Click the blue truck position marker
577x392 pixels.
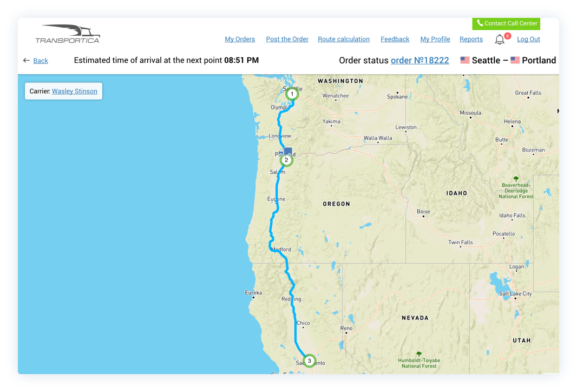[288, 151]
